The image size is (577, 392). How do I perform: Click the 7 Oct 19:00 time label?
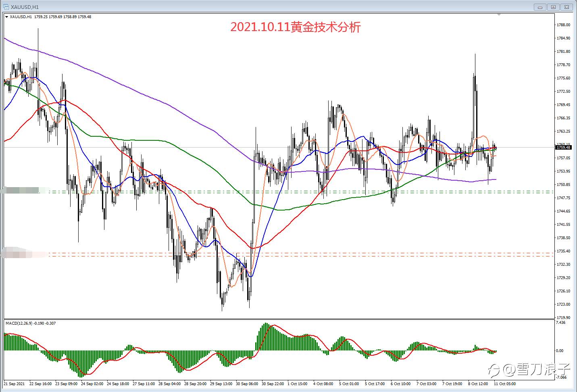tap(452, 384)
